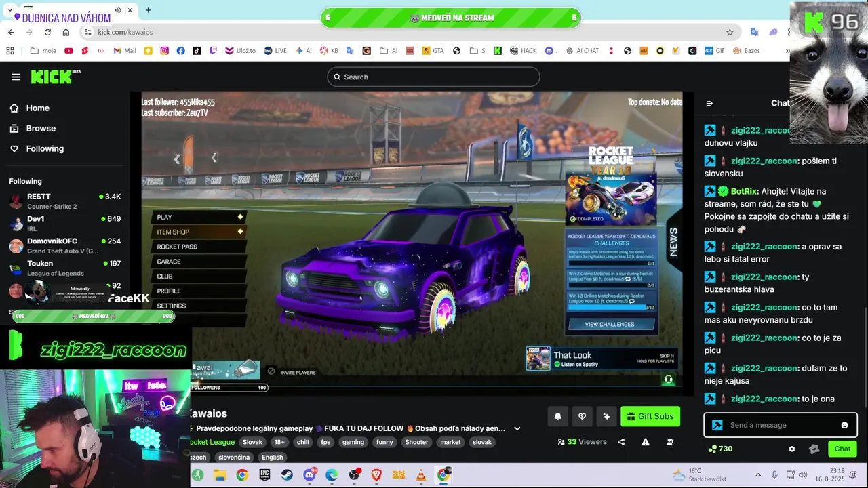Show more bookmarks chevron
This screenshot has width=868, height=488.
(x=787, y=51)
